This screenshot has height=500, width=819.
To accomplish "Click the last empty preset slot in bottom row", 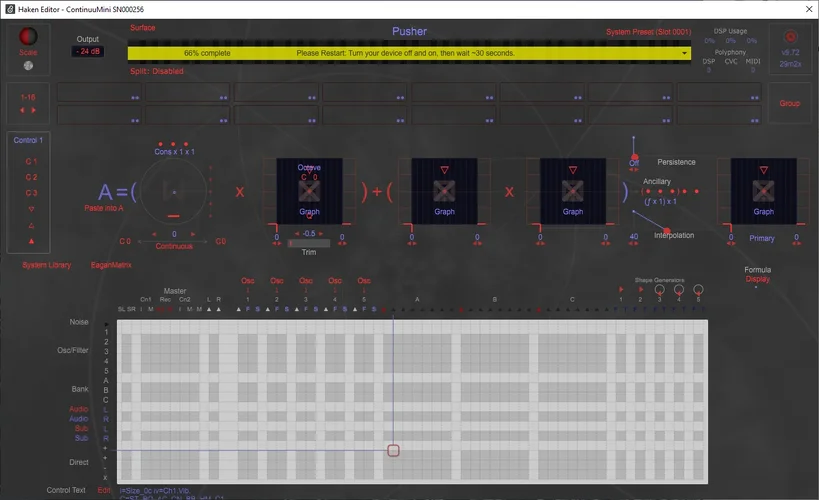I will tap(719, 115).
